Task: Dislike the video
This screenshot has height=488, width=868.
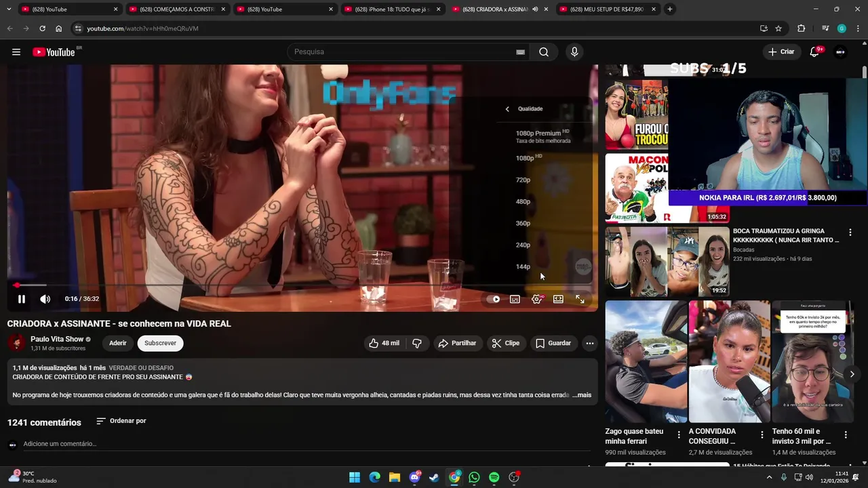Action: click(417, 344)
